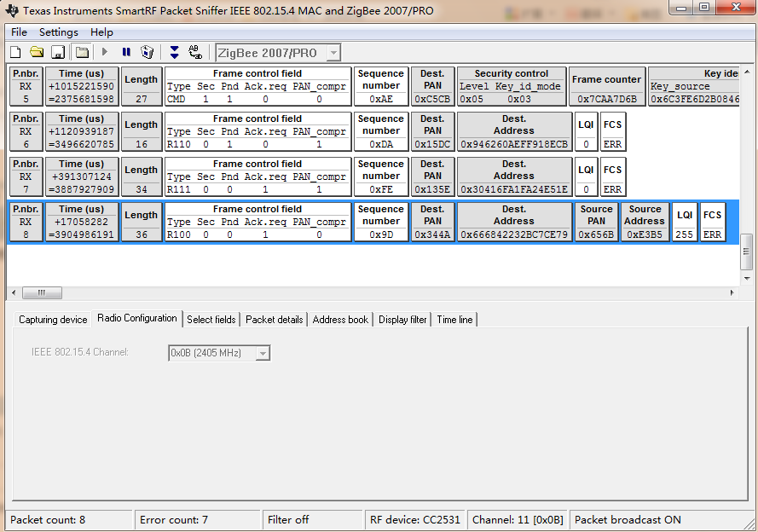Click destination address 0x30416FA1FA24E51E

click(514, 189)
